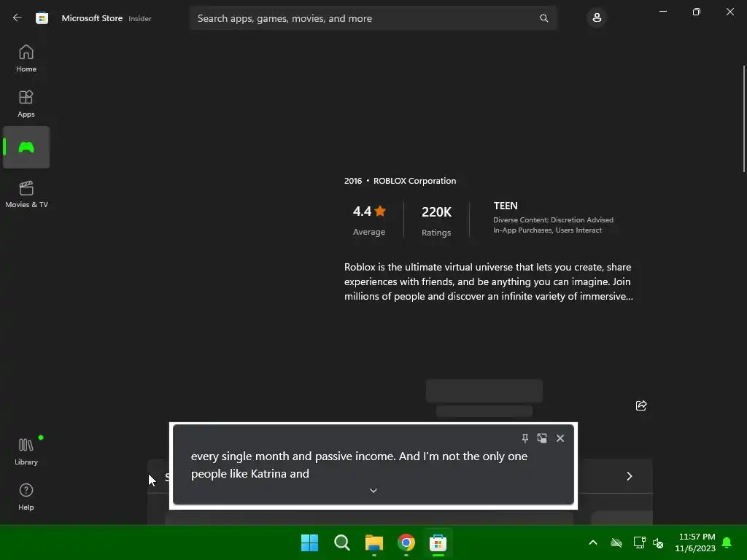Open ROBLOX Corporation publisher link
This screenshot has width=747, height=560.
[414, 181]
